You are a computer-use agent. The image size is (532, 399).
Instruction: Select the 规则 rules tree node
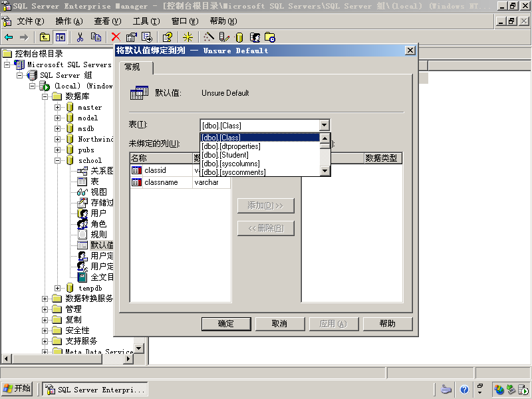98,235
